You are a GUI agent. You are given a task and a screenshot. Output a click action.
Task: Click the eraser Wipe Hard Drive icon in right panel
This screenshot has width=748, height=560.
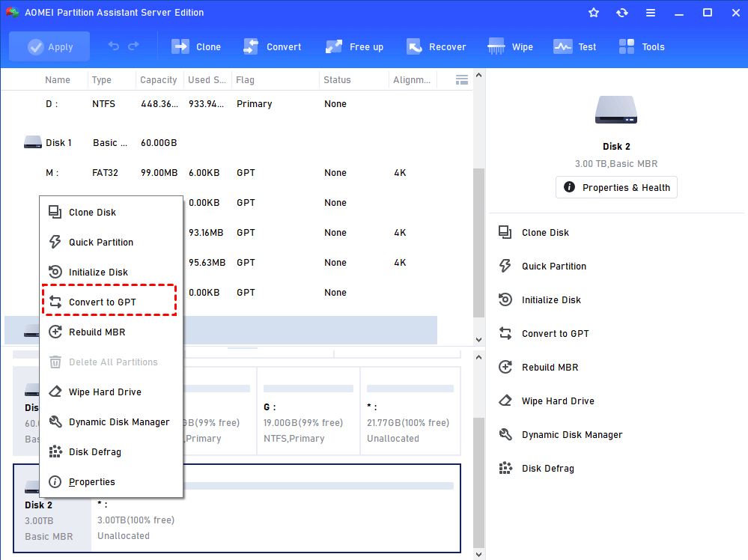[505, 401]
